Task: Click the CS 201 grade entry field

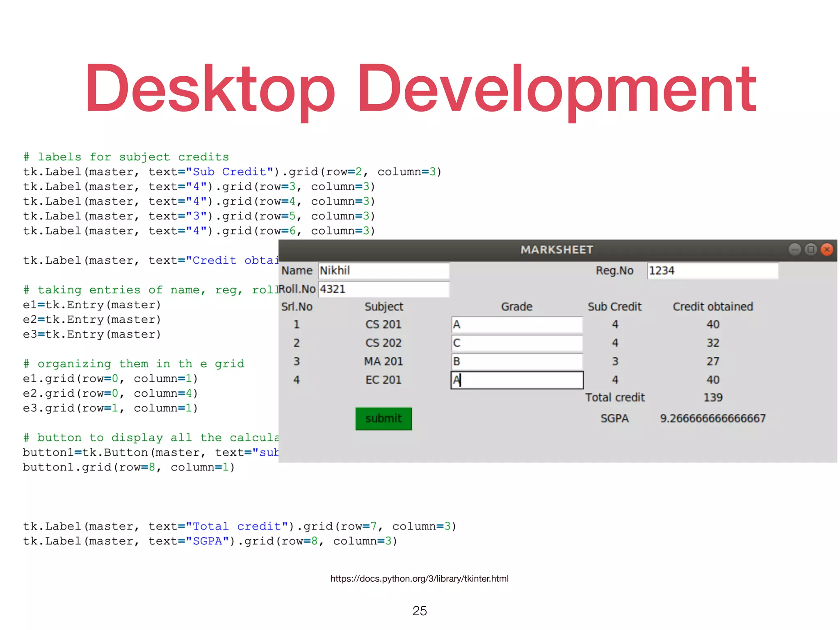Action: click(x=517, y=324)
